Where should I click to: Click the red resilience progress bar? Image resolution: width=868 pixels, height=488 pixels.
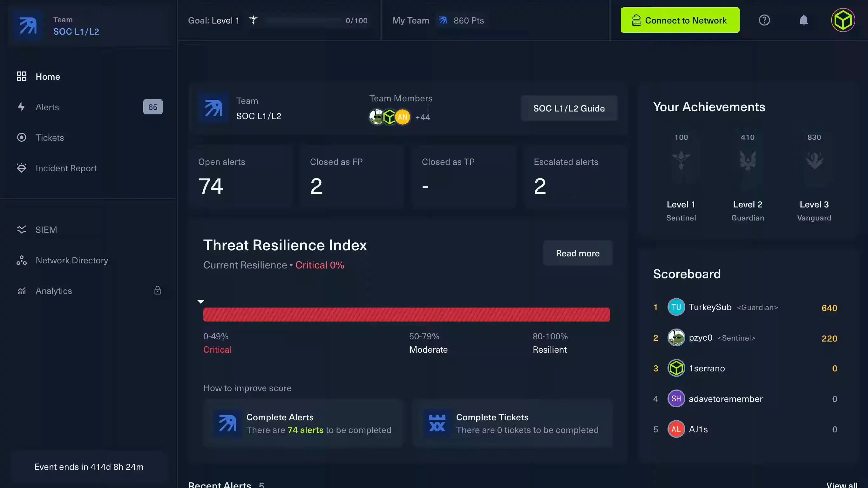tap(406, 315)
